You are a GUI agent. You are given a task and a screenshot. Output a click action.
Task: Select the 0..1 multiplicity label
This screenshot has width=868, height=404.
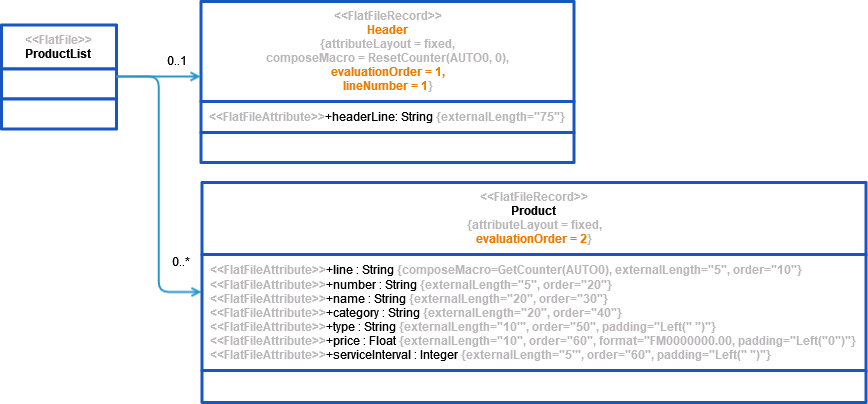(x=177, y=62)
